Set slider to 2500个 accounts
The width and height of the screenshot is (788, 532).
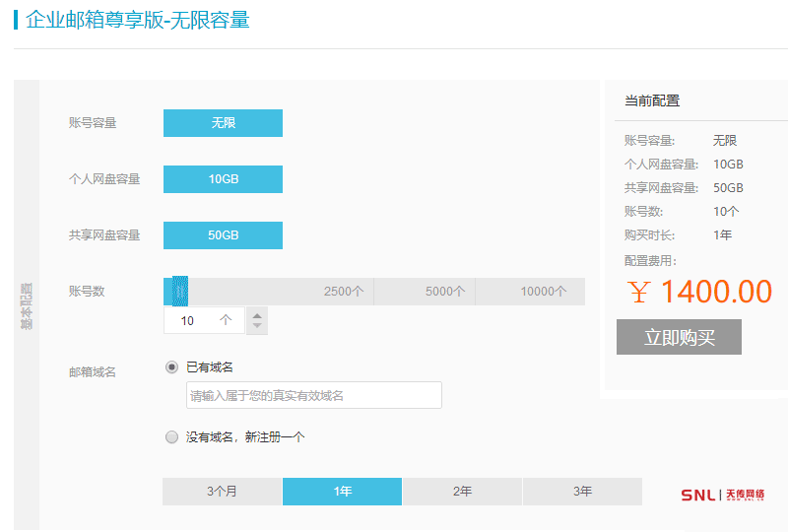coord(344,292)
